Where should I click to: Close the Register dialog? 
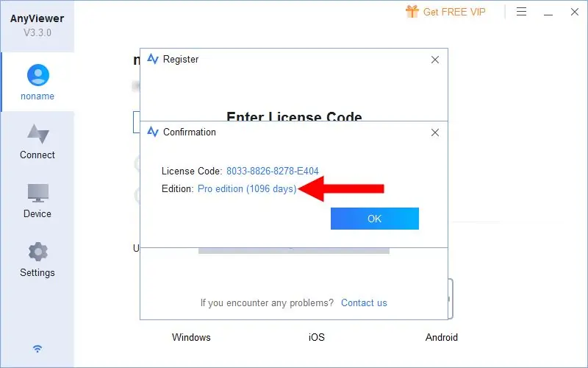click(x=435, y=60)
